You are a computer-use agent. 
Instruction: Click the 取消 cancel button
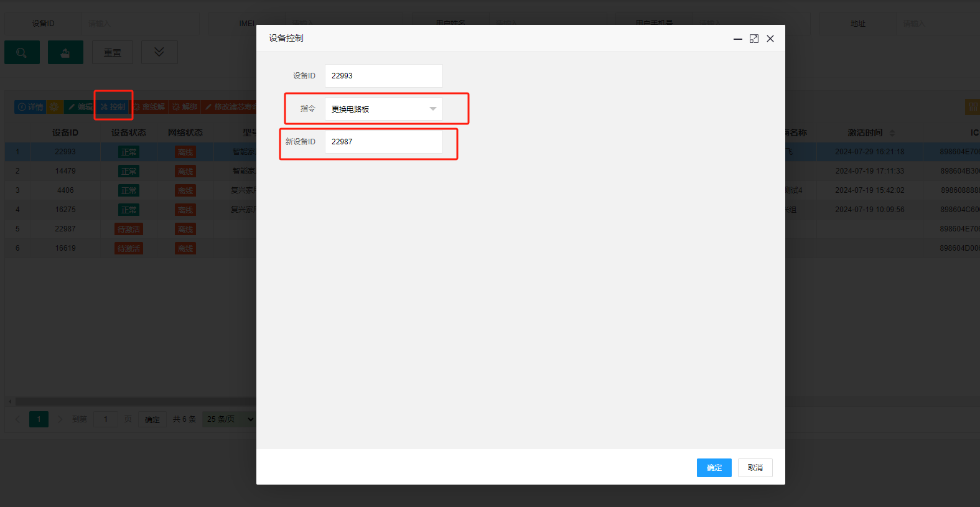(x=755, y=468)
